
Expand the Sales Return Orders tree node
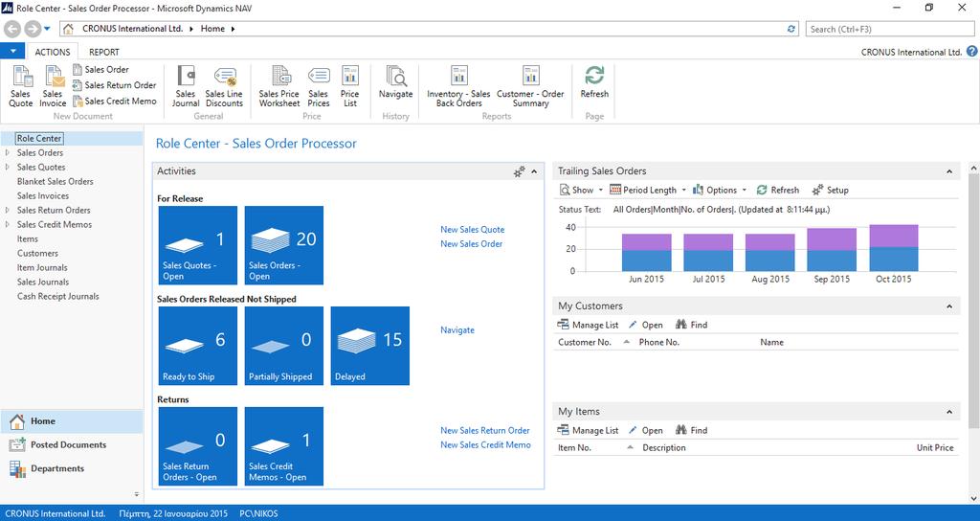[x=7, y=210]
